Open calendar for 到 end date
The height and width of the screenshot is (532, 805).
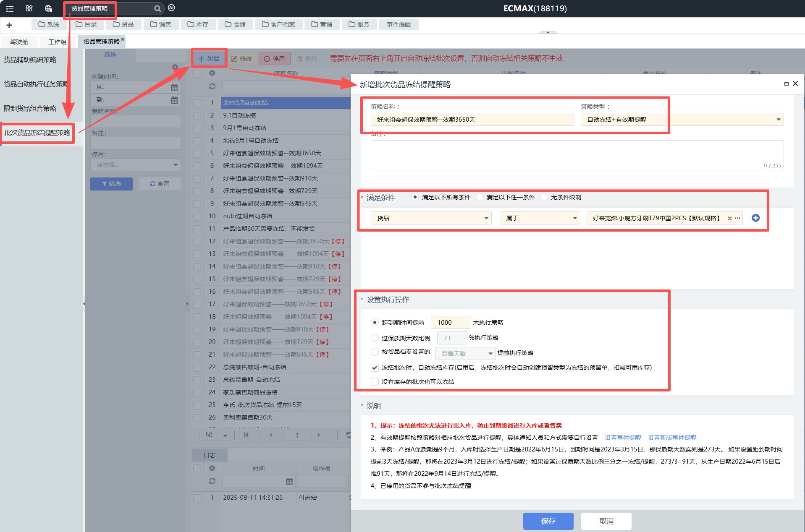click(175, 100)
